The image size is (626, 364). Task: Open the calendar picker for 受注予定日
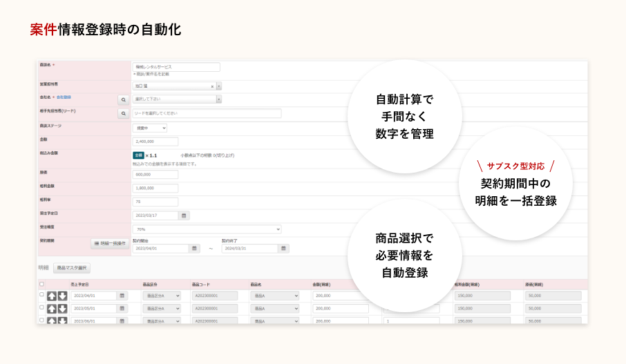point(184,215)
